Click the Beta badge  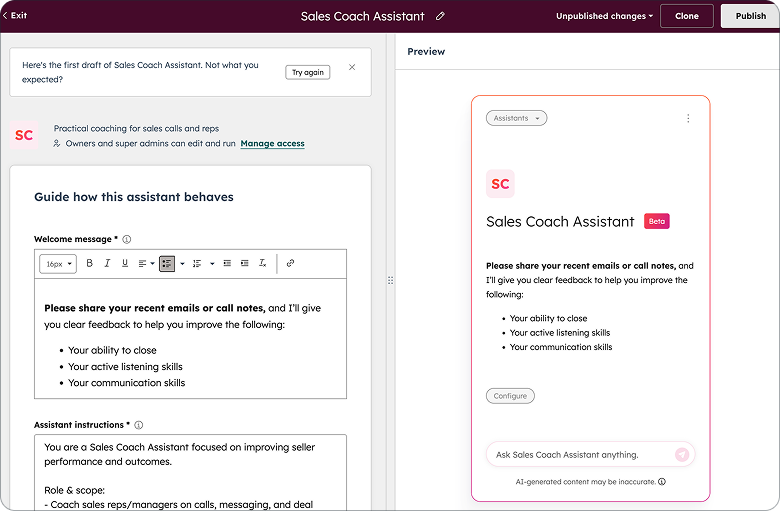657,221
